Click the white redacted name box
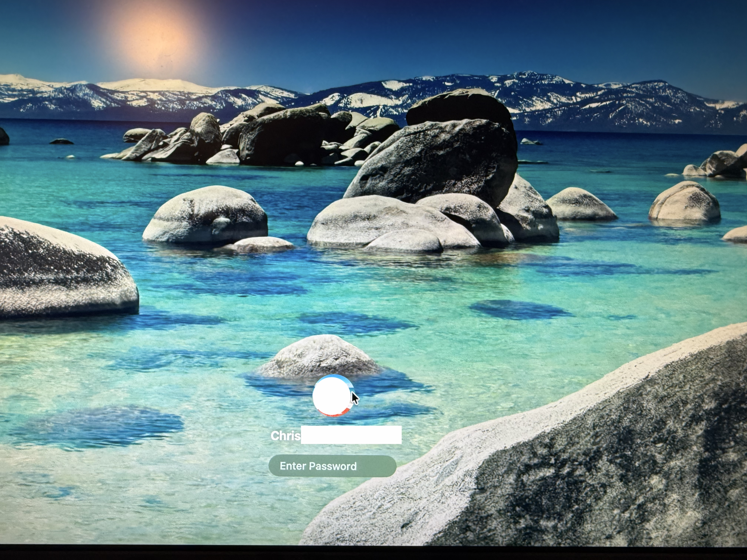The height and width of the screenshot is (560, 747). [x=351, y=435]
